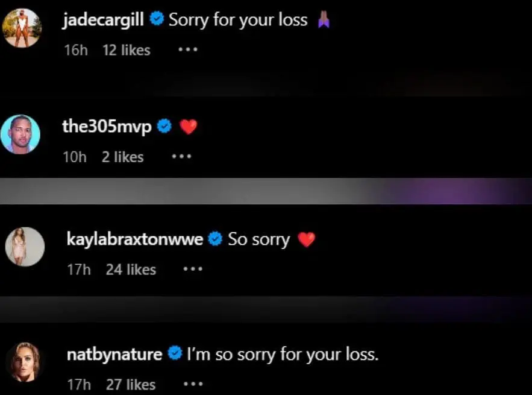
Task: Click the the305mvp username
Action: tap(107, 127)
